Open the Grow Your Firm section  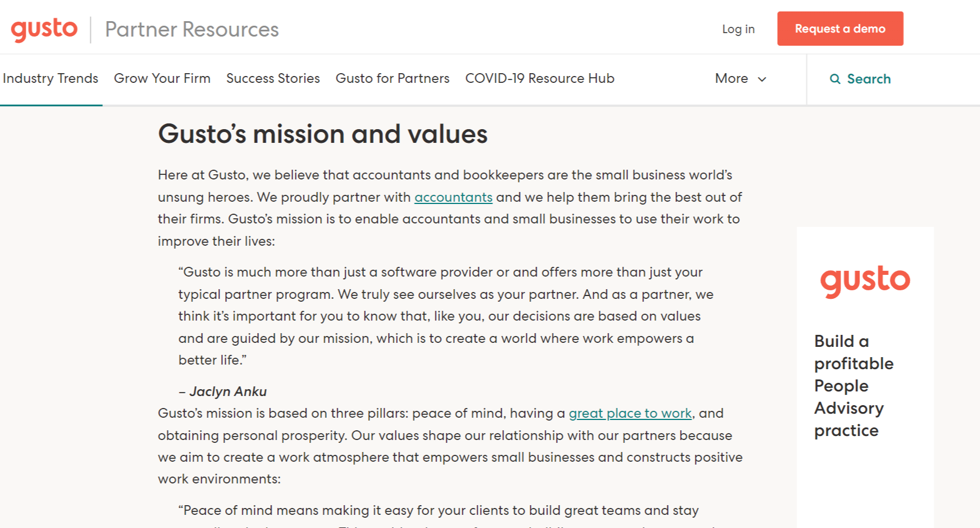point(162,78)
